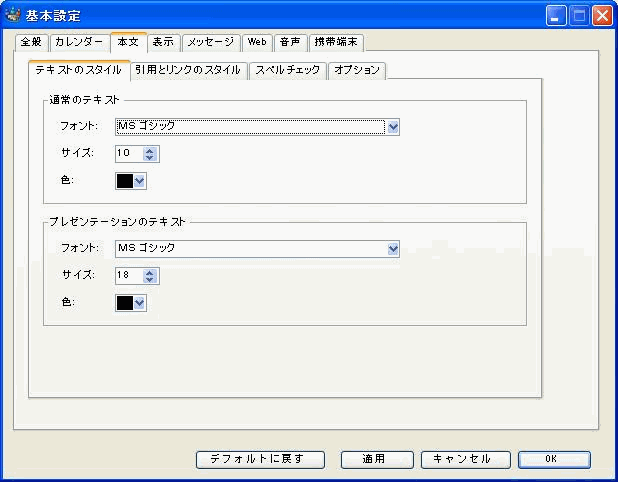Image resolution: width=618 pixels, height=482 pixels.
Task: Select the 表示 tab
Action: (163, 42)
